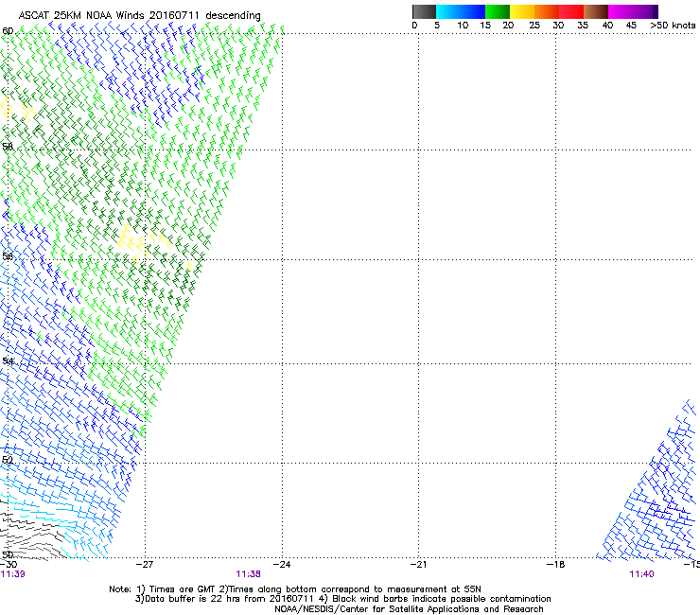700x615 pixels.
Task: Click the note line '3)Data buffer is 22 hrs'
Action: [x=342, y=599]
